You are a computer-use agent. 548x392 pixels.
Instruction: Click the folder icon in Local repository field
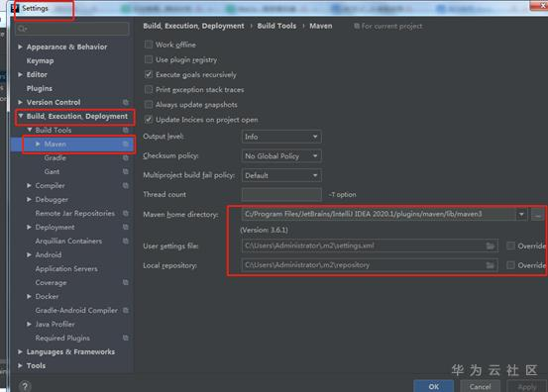point(491,265)
